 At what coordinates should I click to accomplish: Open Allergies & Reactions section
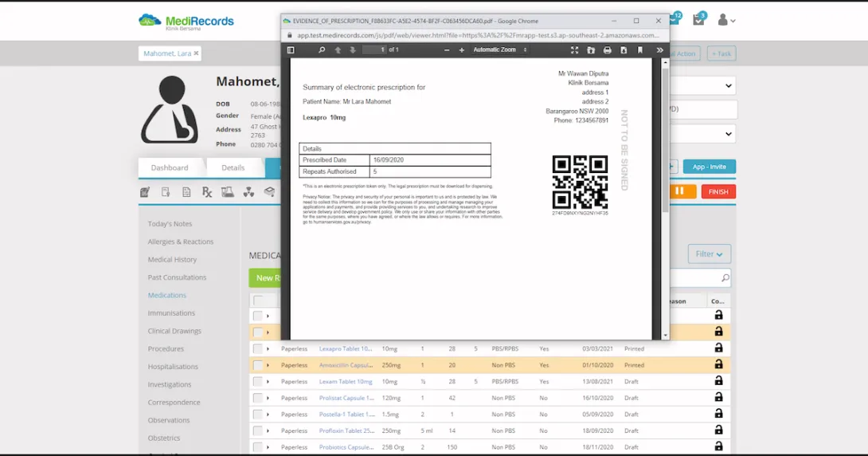[181, 242]
